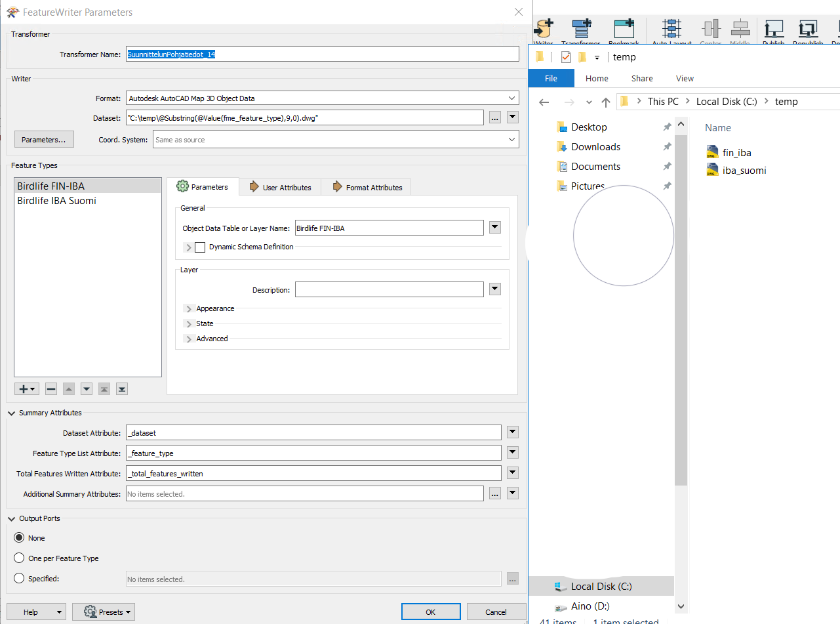Viewport: 840px width, 624px height.
Task: Select the Birdlife FIN-IBA feature type in the list
Action: click(87, 186)
